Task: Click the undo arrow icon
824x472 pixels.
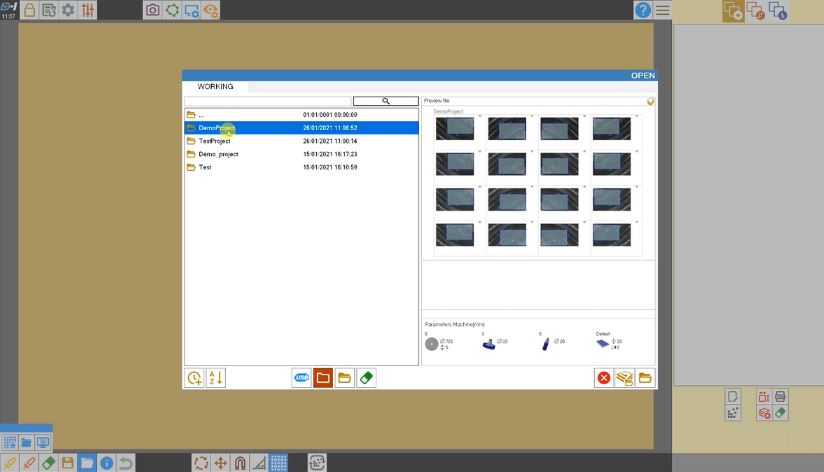Action: pos(126,463)
